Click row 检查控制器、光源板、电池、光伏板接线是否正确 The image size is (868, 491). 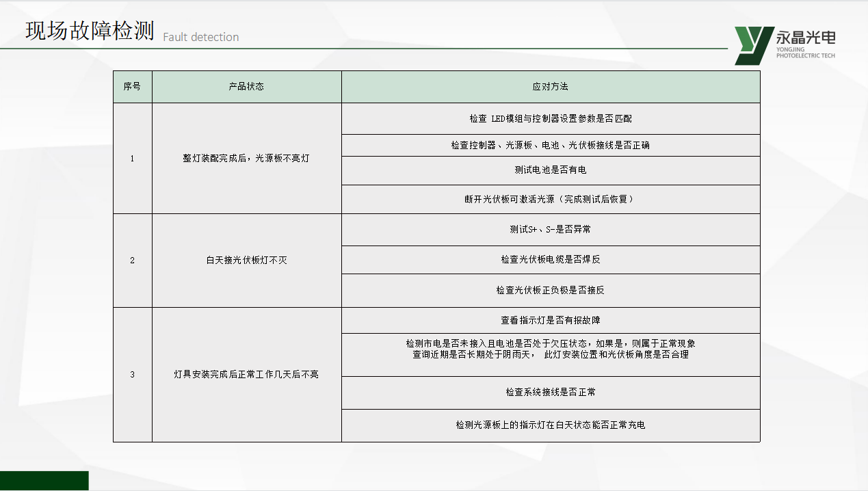tap(551, 146)
